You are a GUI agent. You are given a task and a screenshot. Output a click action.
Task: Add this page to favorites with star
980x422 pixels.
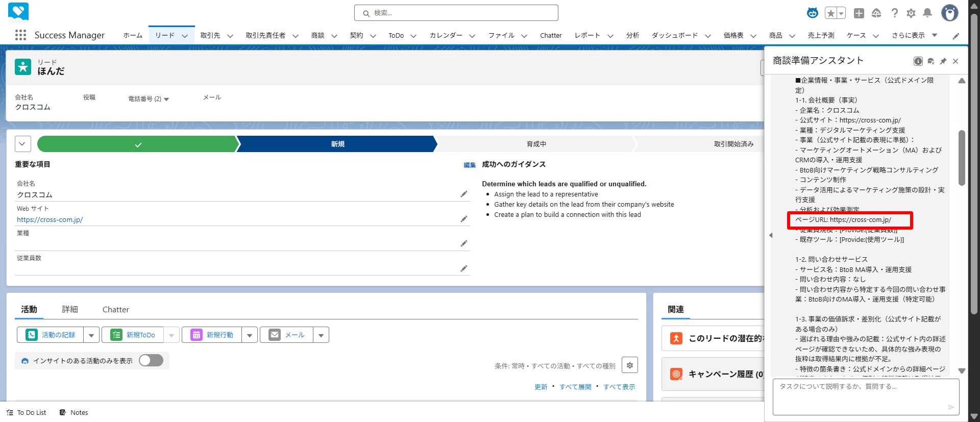pyautogui.click(x=831, y=13)
